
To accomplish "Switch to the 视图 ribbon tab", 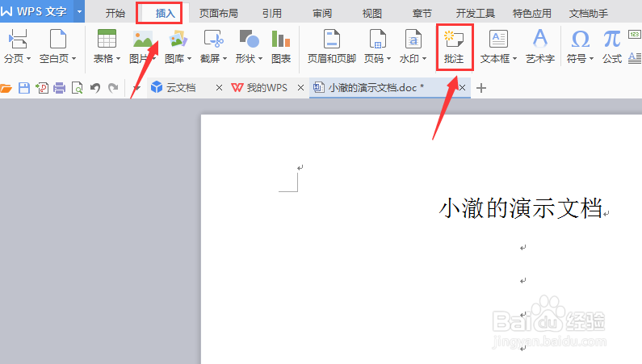I will click(372, 14).
